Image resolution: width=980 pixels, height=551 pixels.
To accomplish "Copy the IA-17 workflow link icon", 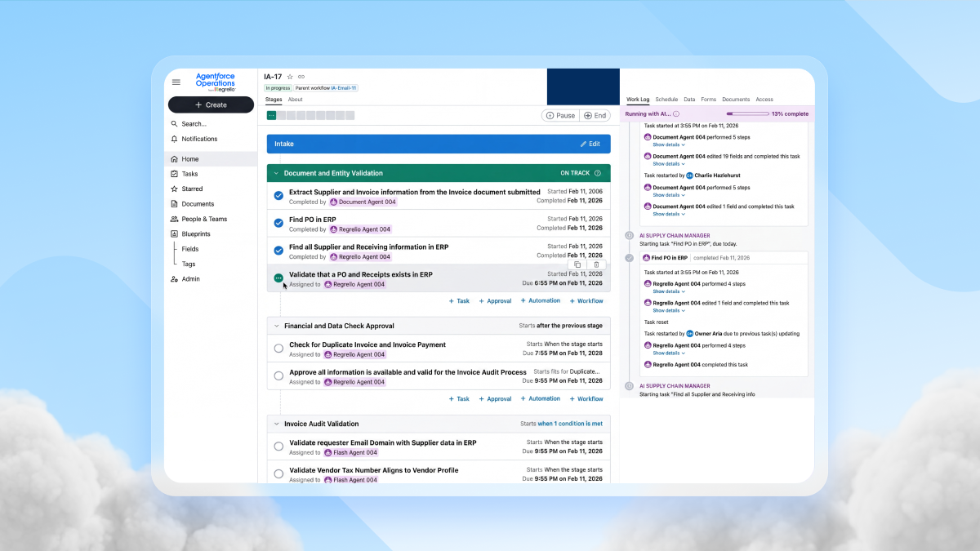I will click(x=301, y=77).
